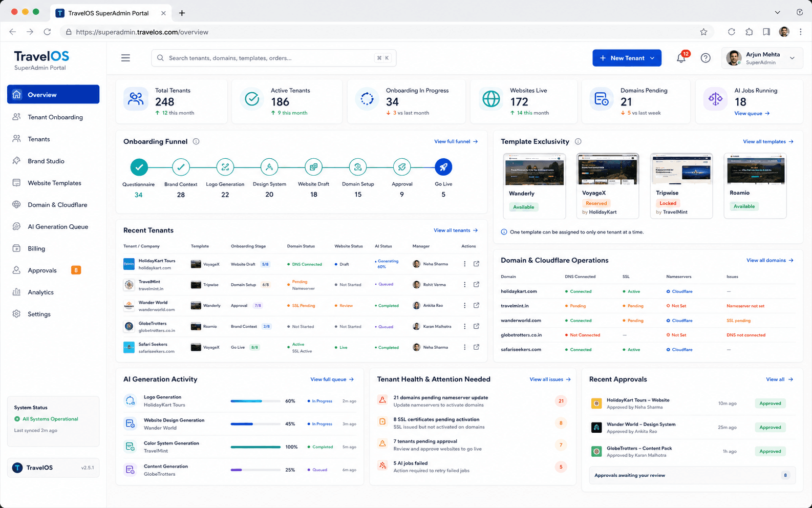812x508 pixels.
Task: Select the Website Draft funnel step
Action: tap(313, 167)
